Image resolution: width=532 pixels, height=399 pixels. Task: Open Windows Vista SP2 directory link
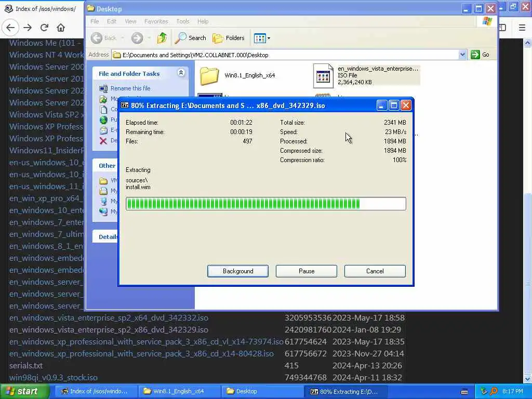coord(46,115)
